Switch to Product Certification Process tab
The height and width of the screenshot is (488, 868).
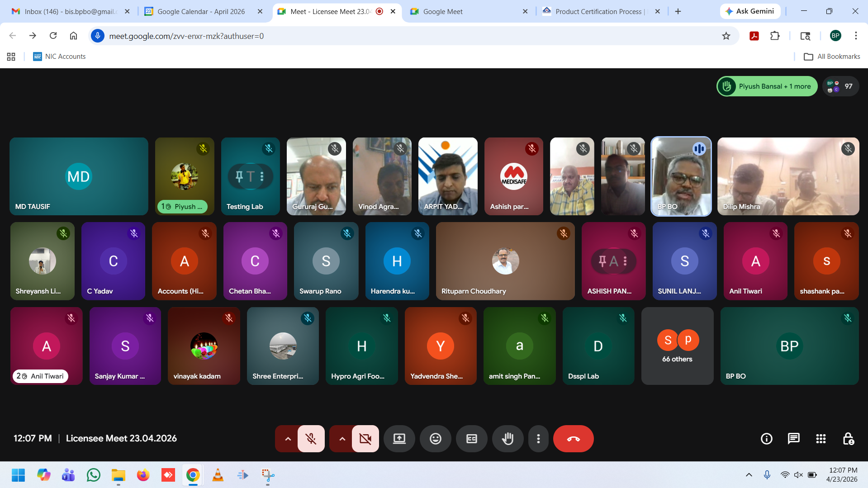click(599, 11)
